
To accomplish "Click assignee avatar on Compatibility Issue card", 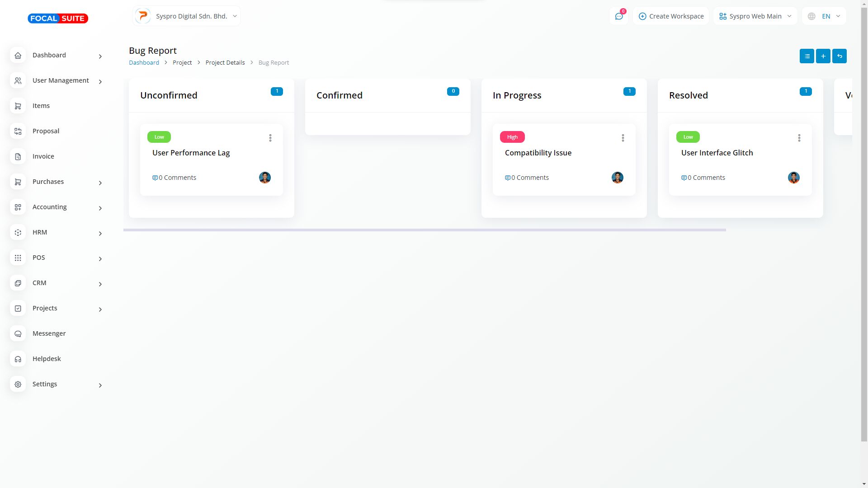I will [x=617, y=178].
